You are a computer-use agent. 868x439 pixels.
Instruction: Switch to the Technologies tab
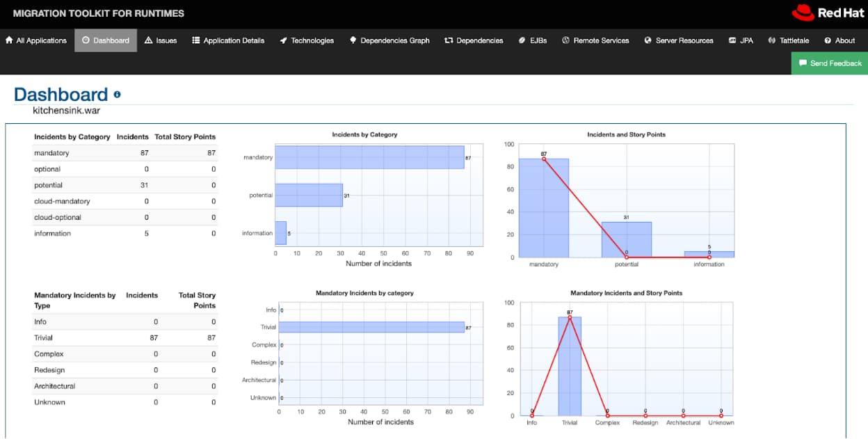click(307, 40)
